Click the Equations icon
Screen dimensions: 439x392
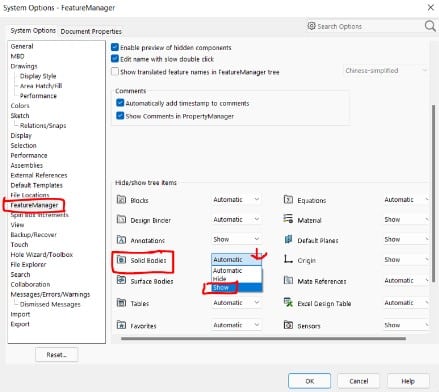(x=288, y=199)
